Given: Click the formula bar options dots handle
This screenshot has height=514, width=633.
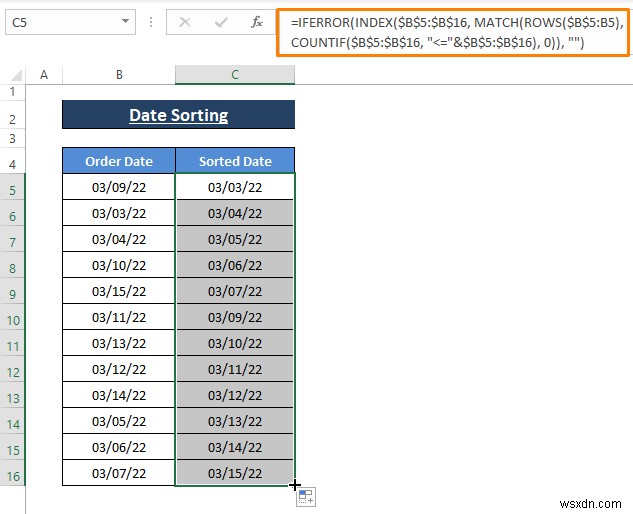Looking at the screenshot, I should 151,22.
